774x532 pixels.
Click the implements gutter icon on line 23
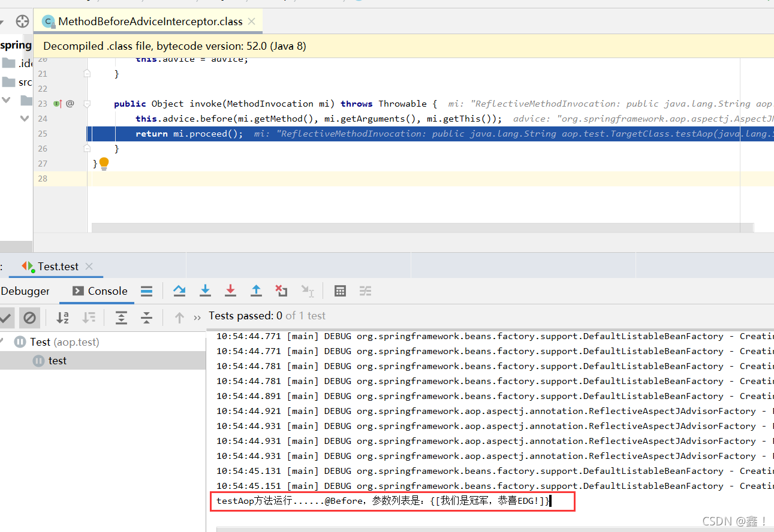(58, 104)
